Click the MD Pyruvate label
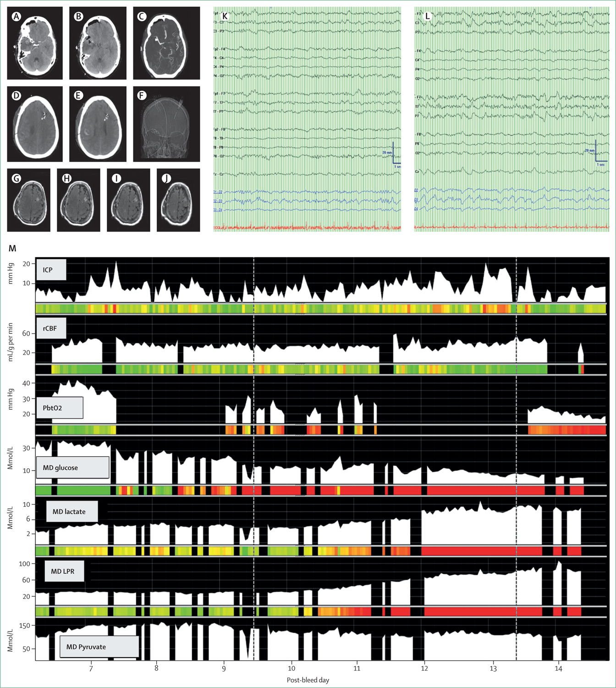 click(x=99, y=647)
